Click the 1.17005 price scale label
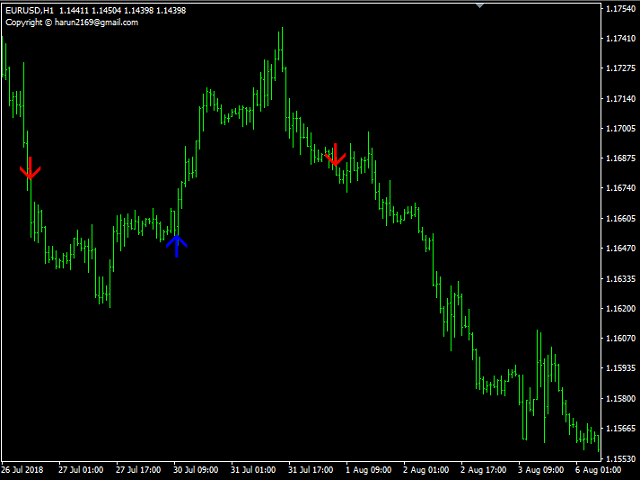The image size is (640, 480). click(x=621, y=129)
